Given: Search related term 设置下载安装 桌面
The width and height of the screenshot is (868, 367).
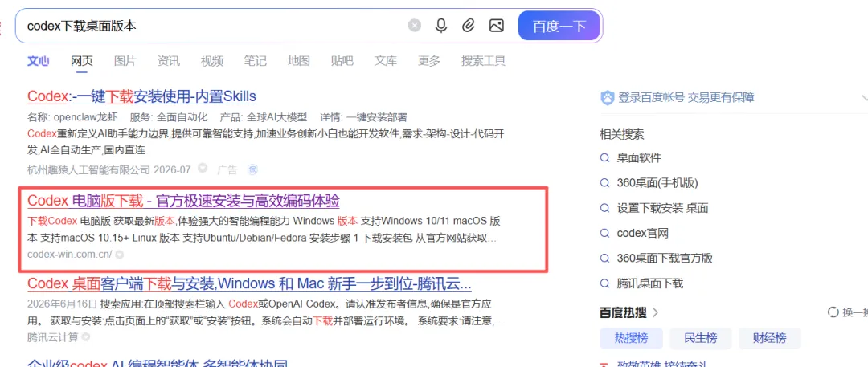Looking at the screenshot, I should tap(662, 208).
